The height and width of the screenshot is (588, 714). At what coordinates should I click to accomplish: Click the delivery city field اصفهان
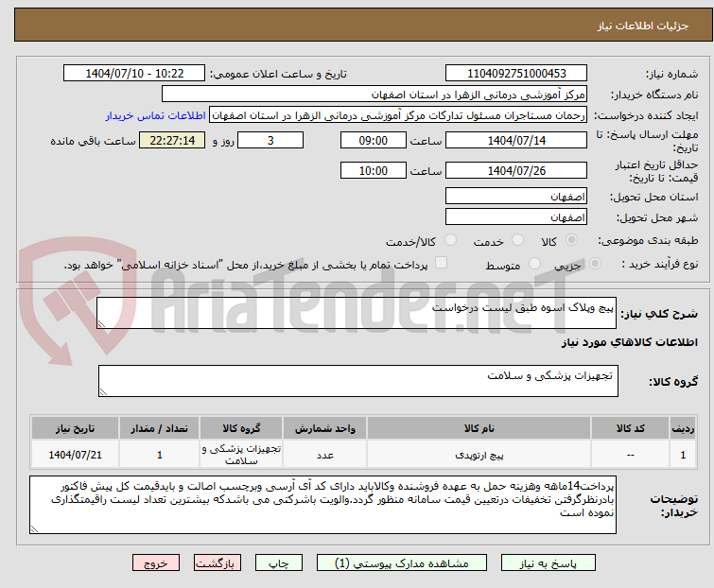tap(516, 216)
